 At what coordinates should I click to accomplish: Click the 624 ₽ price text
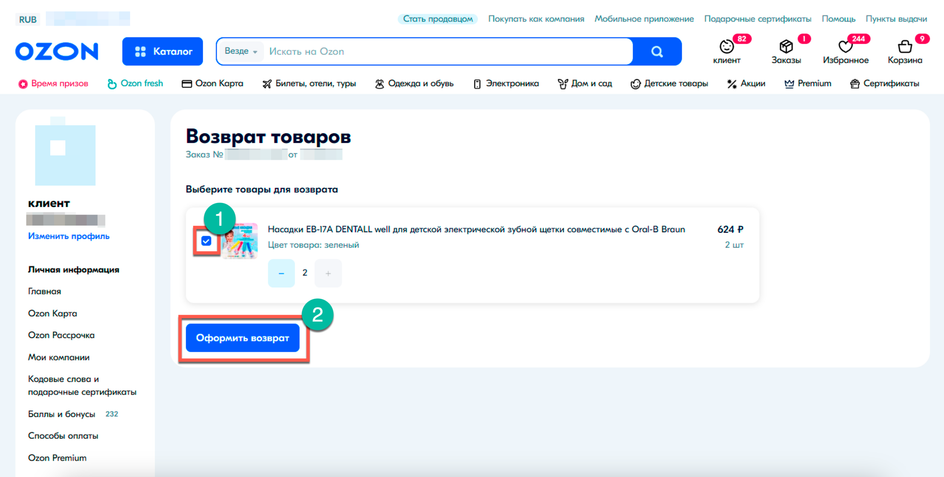tap(730, 229)
